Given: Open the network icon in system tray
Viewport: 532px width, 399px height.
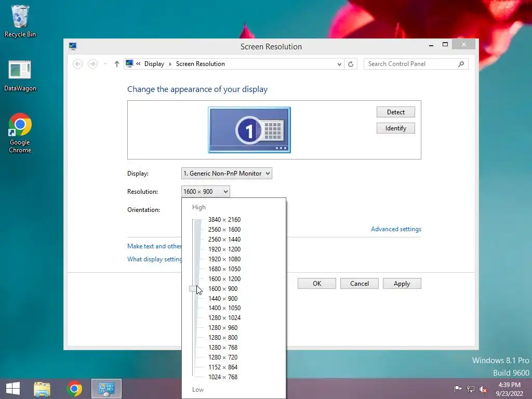Looking at the screenshot, I should click(471, 389).
